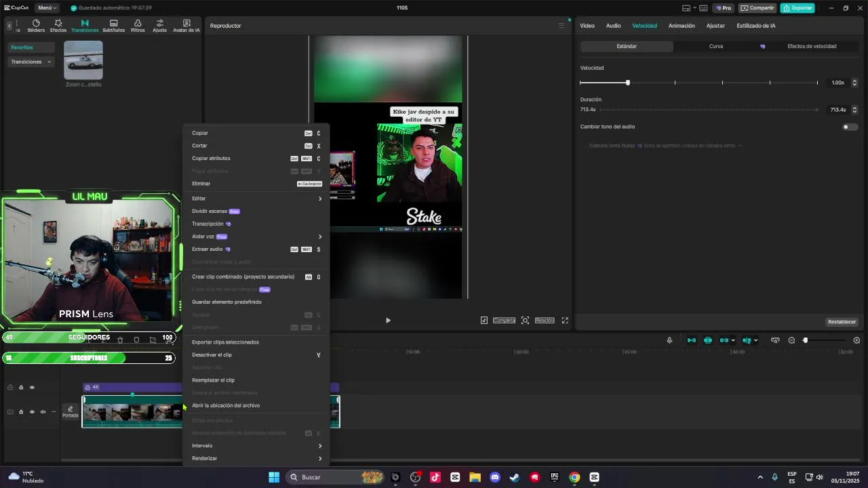Toggle visibility eye on the upper track
The width and height of the screenshot is (868, 488).
(32, 387)
